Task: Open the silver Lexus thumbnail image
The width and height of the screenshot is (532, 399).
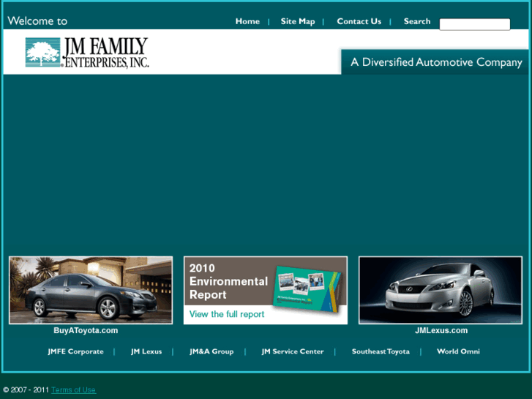Action: [441, 291]
